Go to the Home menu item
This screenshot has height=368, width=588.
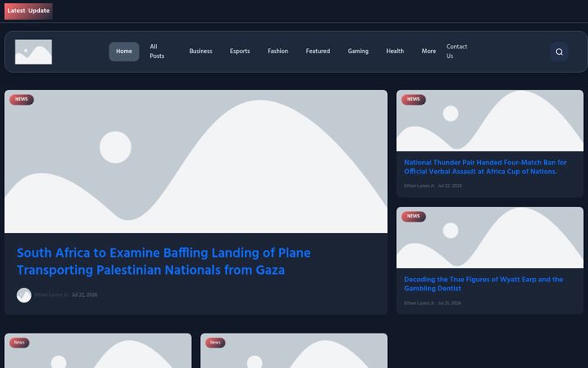pos(124,52)
